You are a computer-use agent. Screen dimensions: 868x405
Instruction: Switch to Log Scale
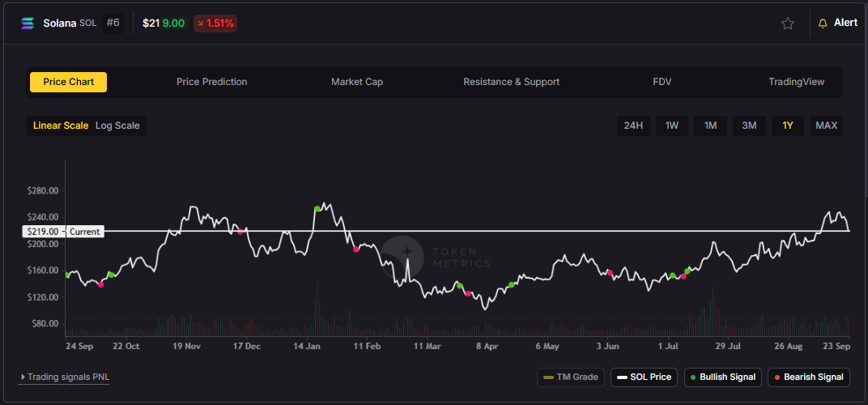click(117, 126)
